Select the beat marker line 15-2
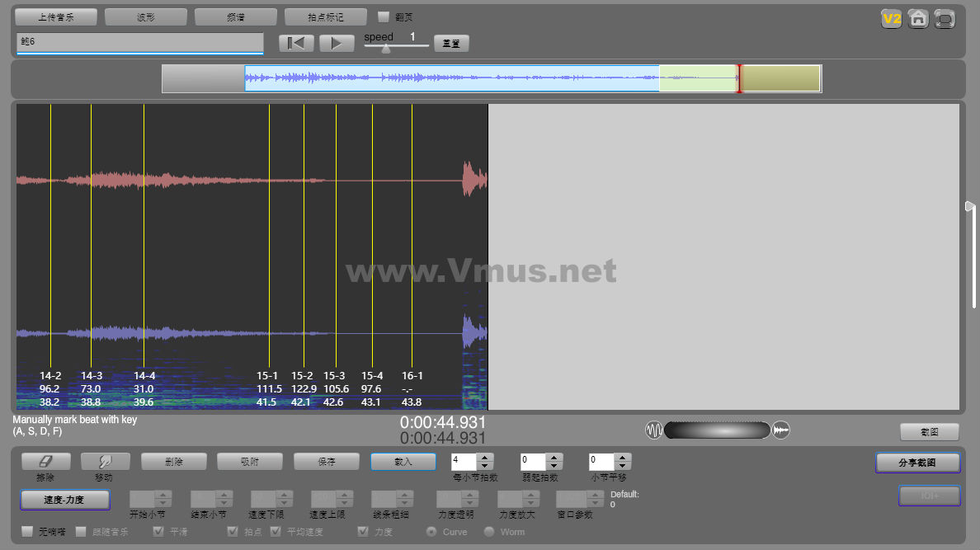 click(304, 237)
